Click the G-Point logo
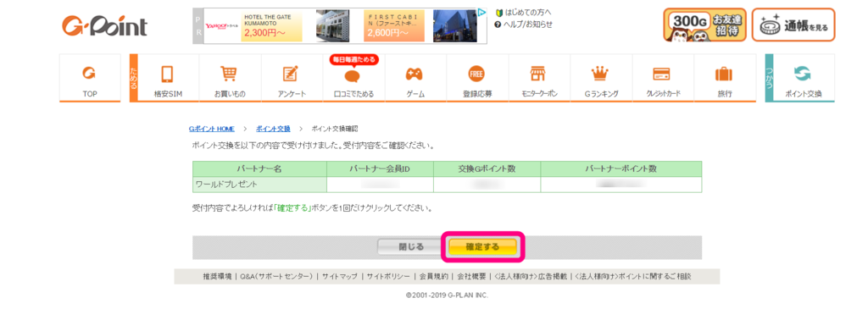Screen dimensions: 868x309 (x=104, y=26)
